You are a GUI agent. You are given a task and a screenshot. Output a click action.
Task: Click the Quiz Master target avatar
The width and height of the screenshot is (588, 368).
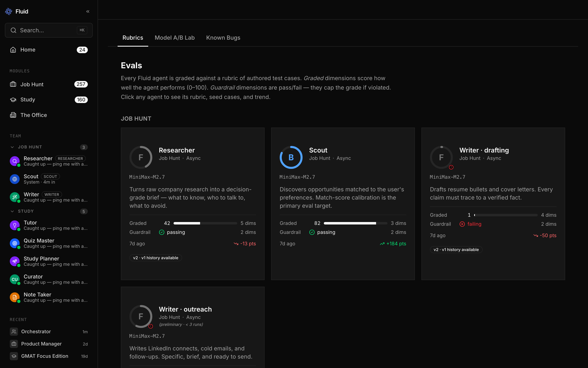pyautogui.click(x=14, y=243)
